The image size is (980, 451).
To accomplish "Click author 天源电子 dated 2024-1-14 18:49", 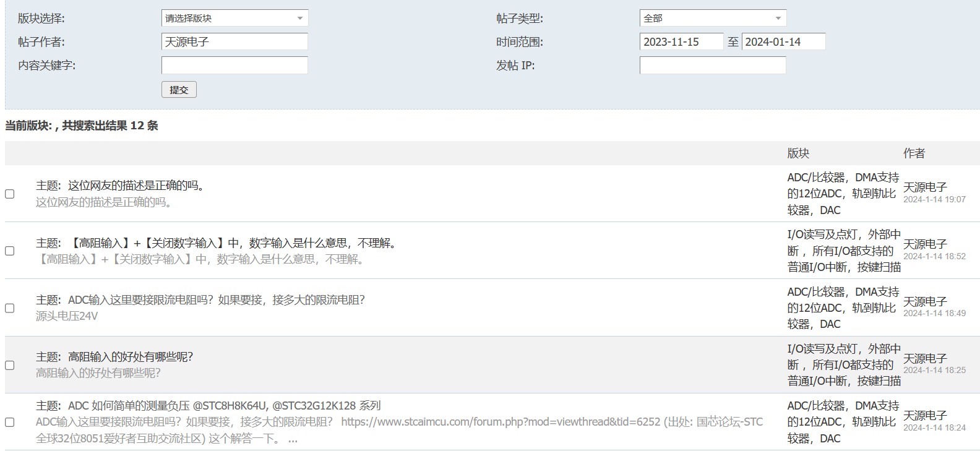I will tap(925, 301).
